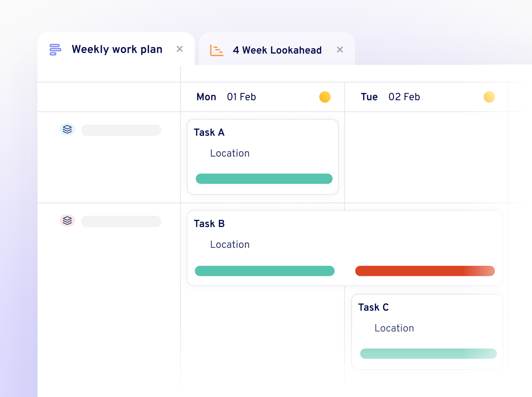Switch to the 4 Week Lookahead tab
Viewport: 532px width, 397px height.
(277, 50)
